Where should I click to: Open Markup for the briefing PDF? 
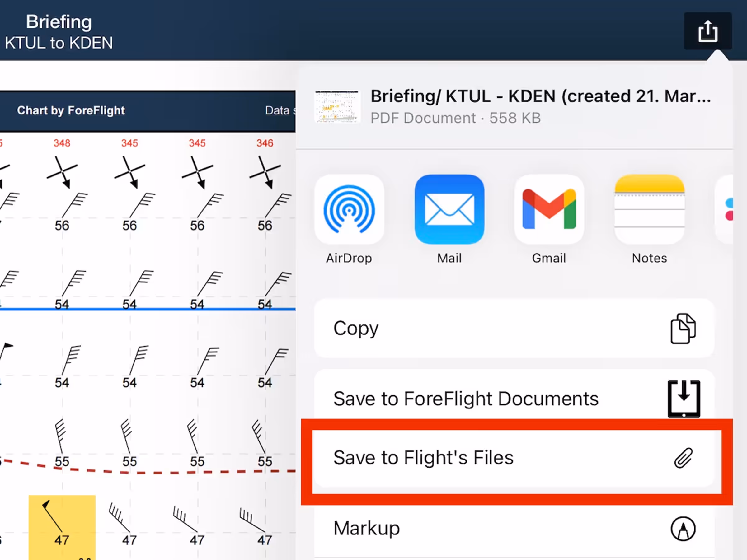[x=514, y=529]
